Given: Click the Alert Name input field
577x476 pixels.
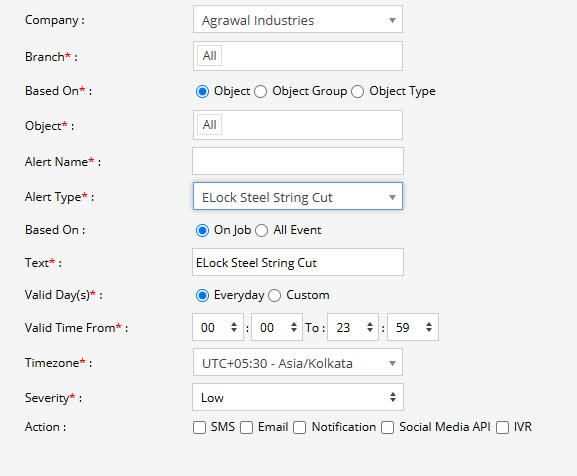Looking at the screenshot, I should [x=298, y=161].
